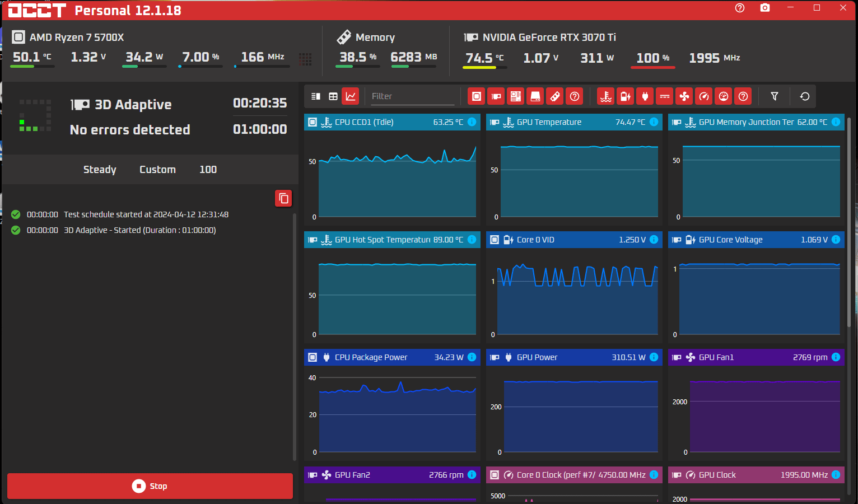The height and width of the screenshot is (504, 858).
Task: Toggle the usage load sensor filter
Action: pyautogui.click(x=724, y=96)
